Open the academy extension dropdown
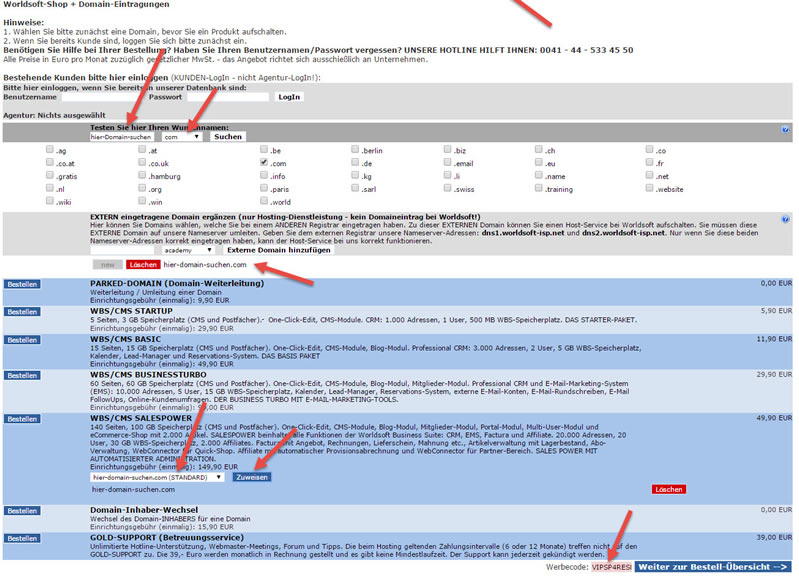 (x=188, y=250)
